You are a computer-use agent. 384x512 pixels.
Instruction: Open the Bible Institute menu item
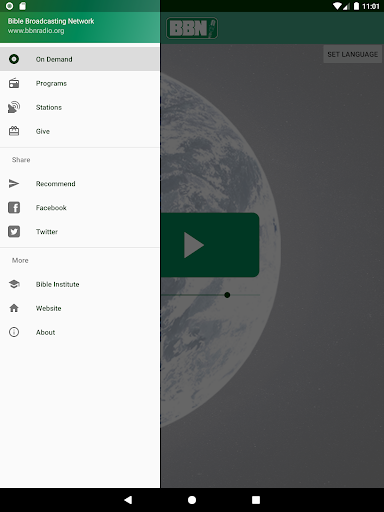click(80, 284)
